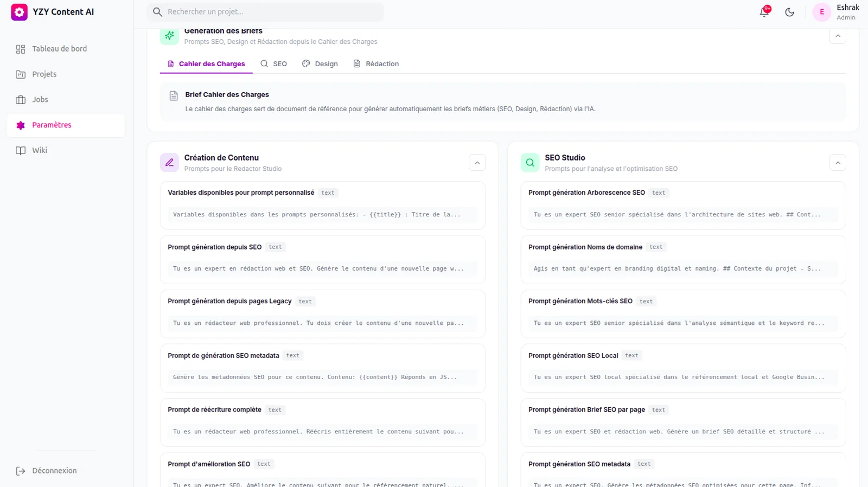The image size is (868, 487).
Task: Collapse the Génération des Briefs section
Action: [x=838, y=36]
